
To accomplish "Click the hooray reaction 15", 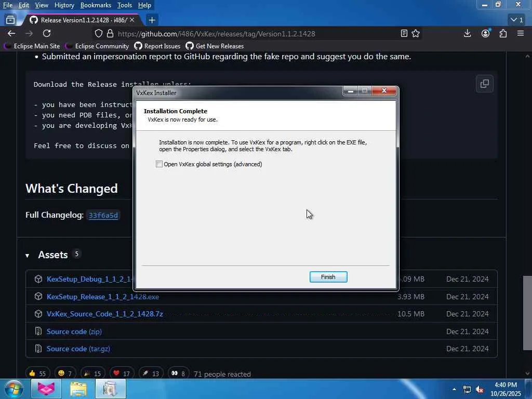I will tap(92, 374).
